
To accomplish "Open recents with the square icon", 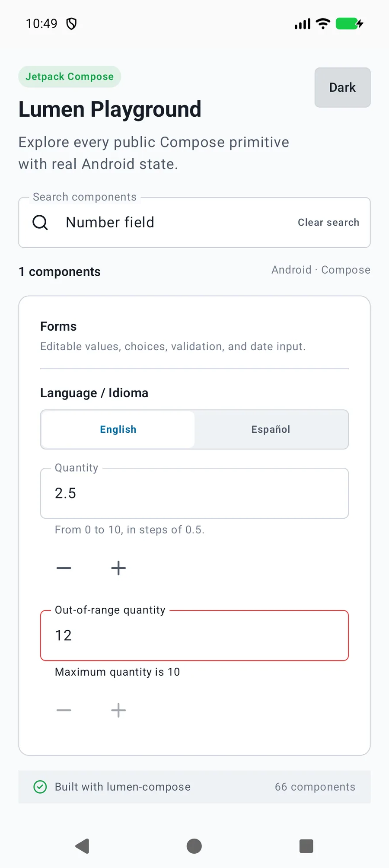I will coord(306,846).
